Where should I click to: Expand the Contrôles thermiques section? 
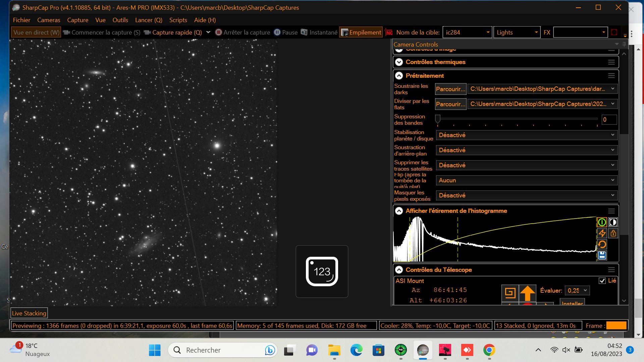coord(399,62)
